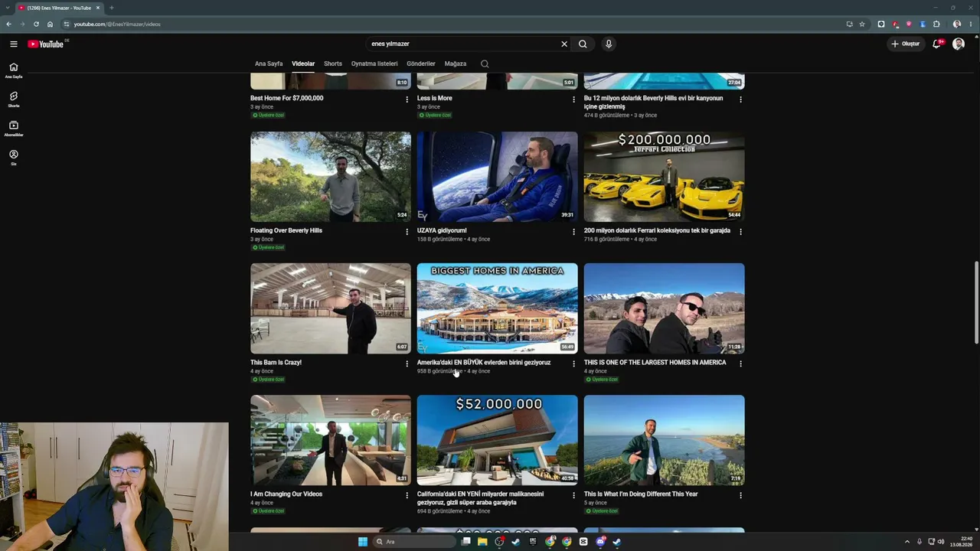Open the Oynatma listeleri tab
This screenshot has width=980, height=551.
[x=374, y=64]
